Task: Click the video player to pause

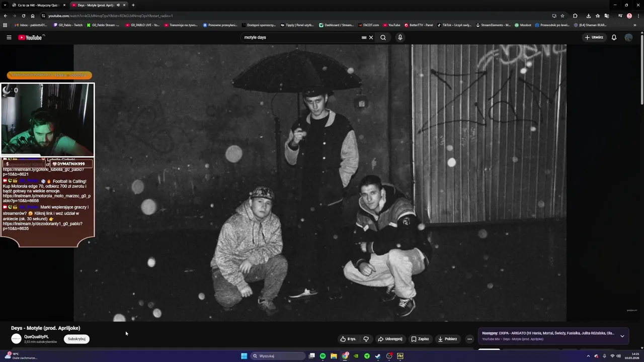Action: click(x=320, y=183)
